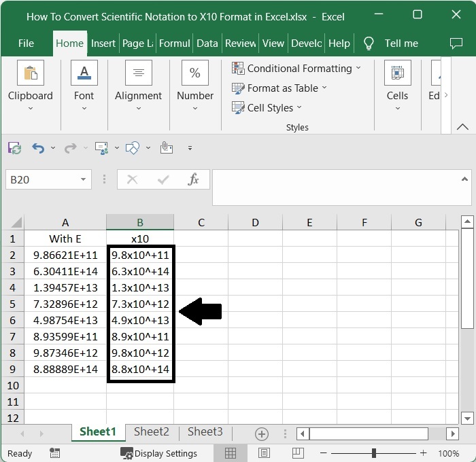Click the Cell Styles icon
Image resolution: width=476 pixels, height=462 pixels.
(238, 107)
